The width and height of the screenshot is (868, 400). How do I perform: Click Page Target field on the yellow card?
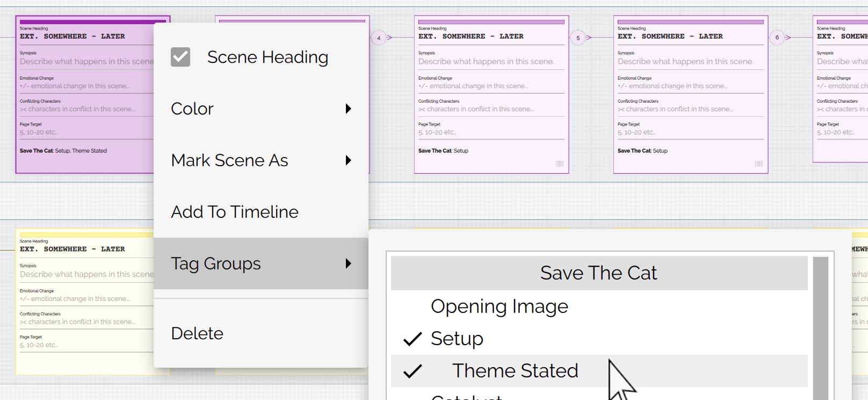[86, 345]
